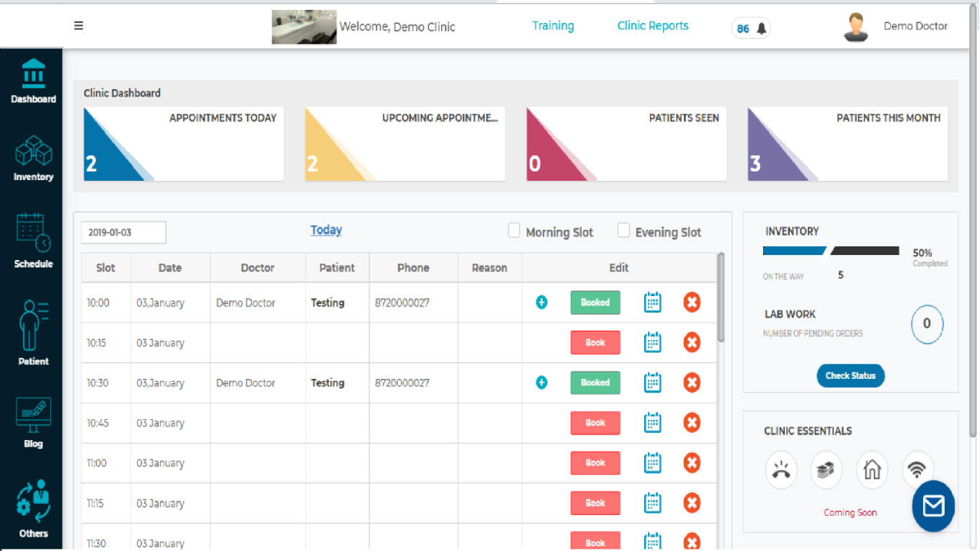
Task: Click the Today link above the table
Action: [326, 230]
